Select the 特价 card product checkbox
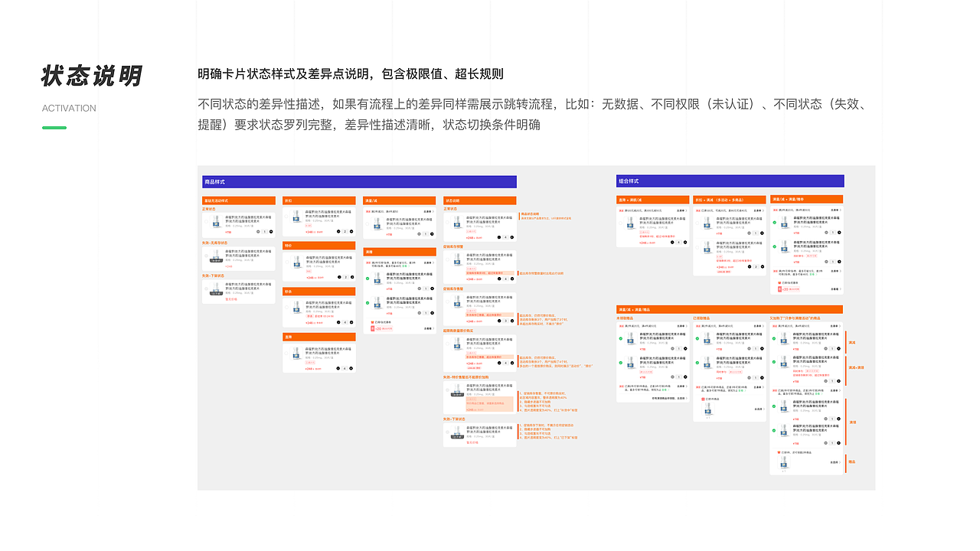980x551 pixels. (x=287, y=262)
